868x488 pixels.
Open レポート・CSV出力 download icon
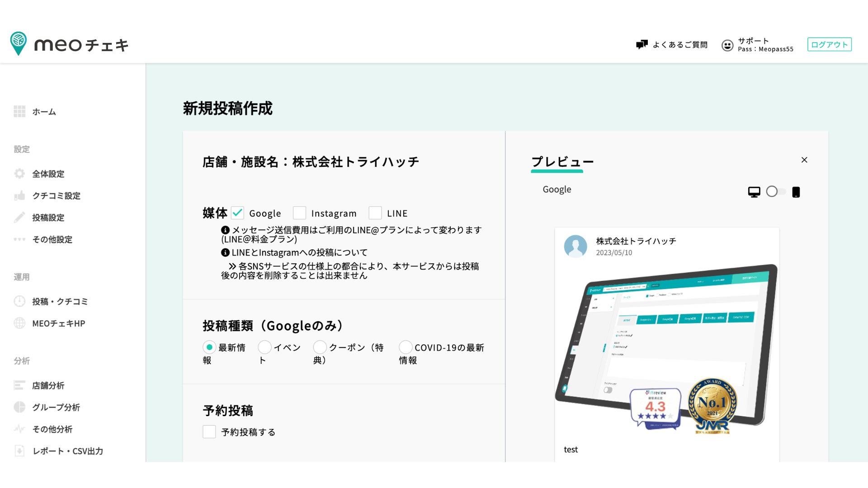(19, 450)
